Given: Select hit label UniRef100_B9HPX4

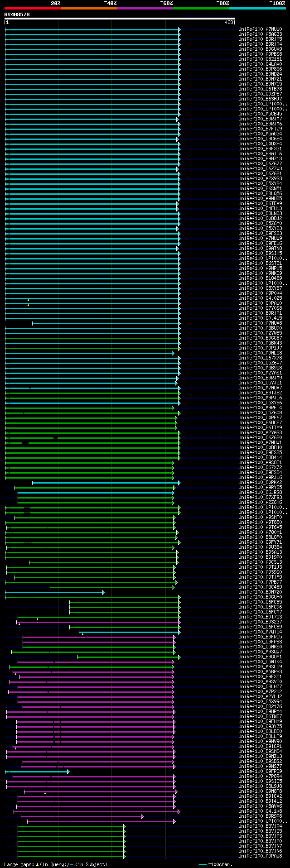Looking at the screenshot, I should click(x=260, y=711).
